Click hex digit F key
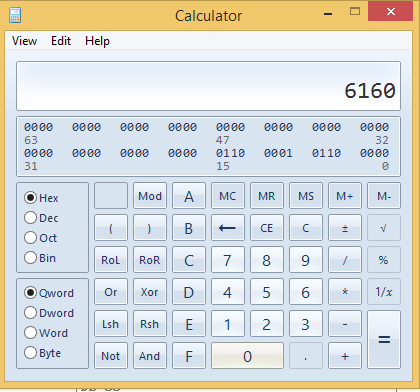The image size is (420, 392). (x=189, y=356)
